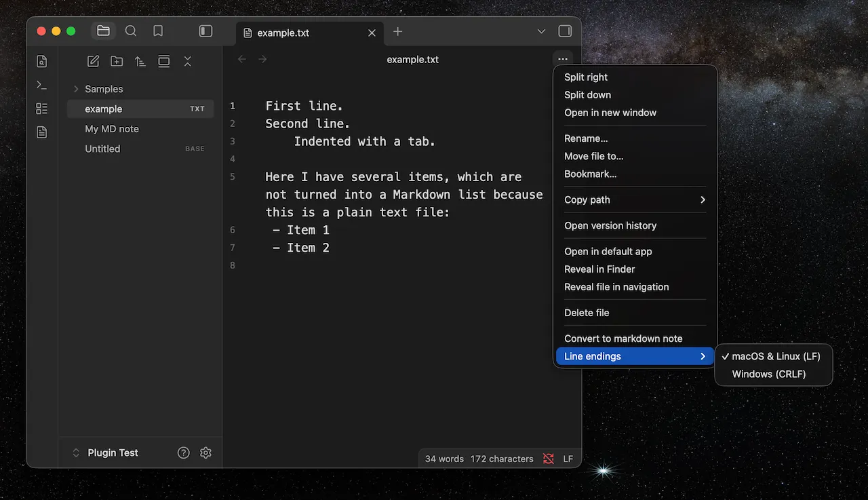This screenshot has height=500, width=868.
Task: Click on 'Second line.' text
Action: click(308, 123)
